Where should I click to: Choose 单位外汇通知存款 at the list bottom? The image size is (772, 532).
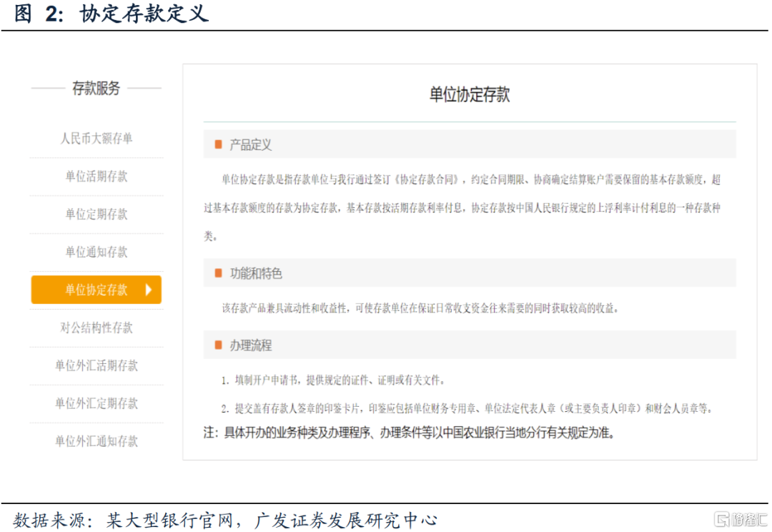(x=96, y=442)
